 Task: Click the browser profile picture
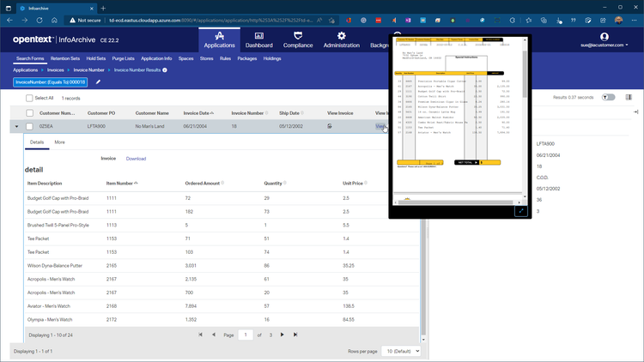click(x=618, y=20)
